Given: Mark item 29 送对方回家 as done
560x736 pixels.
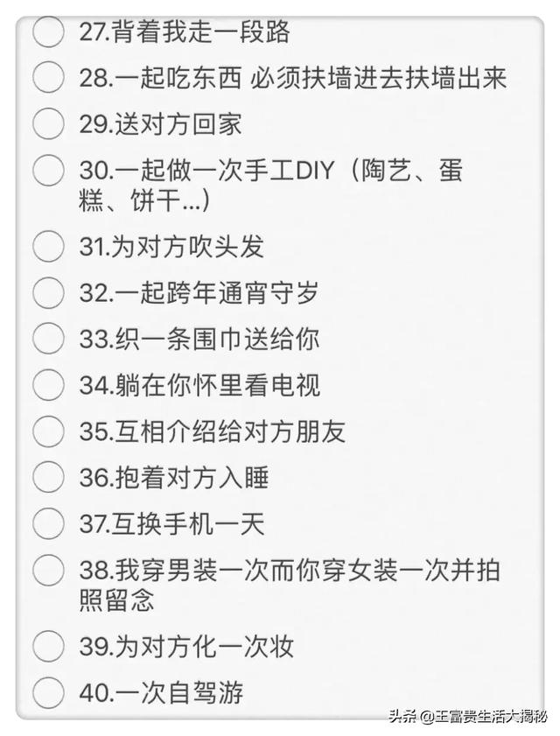Looking at the screenshot, I should [48, 123].
